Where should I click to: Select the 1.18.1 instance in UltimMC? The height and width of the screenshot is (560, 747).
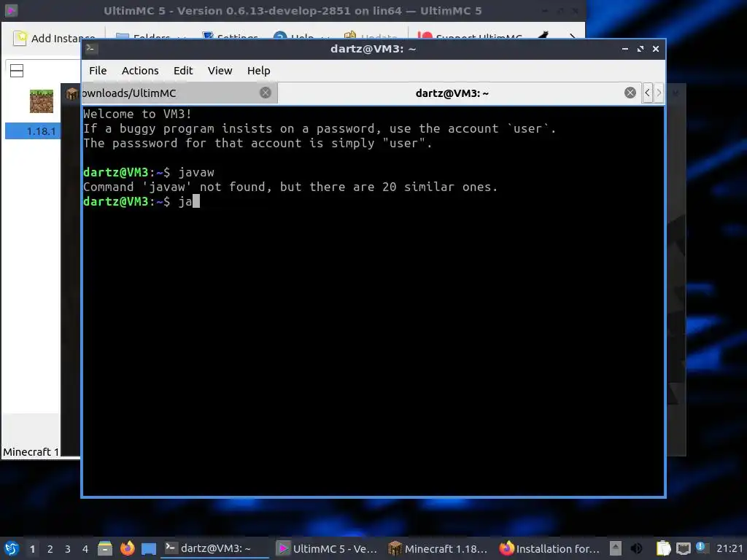(x=34, y=131)
